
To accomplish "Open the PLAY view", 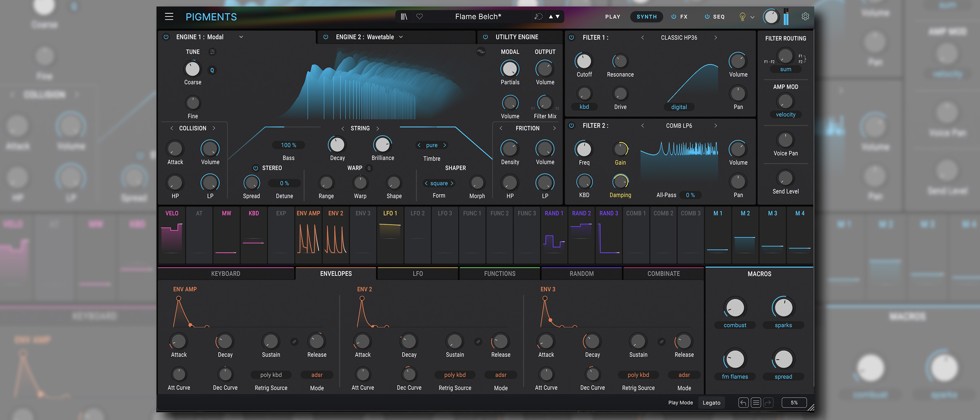I will 613,17.
